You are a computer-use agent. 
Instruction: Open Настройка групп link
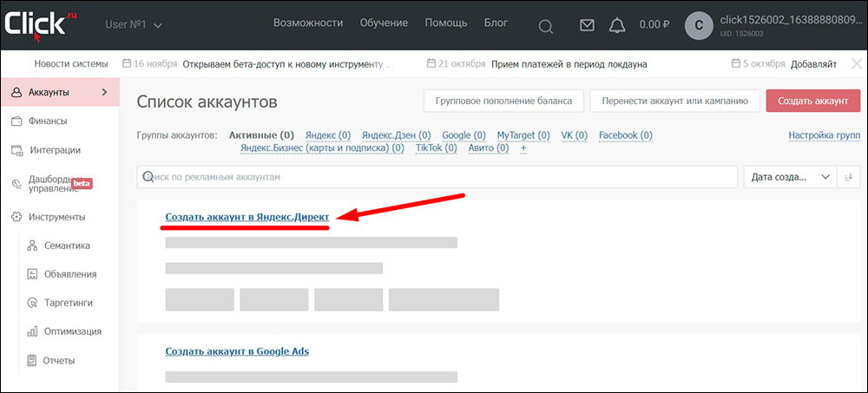(825, 135)
